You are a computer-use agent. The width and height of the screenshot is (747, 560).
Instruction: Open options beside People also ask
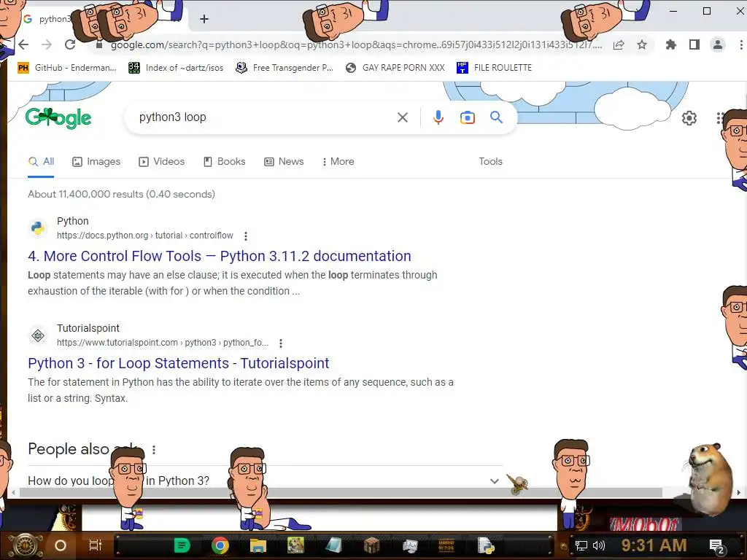click(153, 449)
